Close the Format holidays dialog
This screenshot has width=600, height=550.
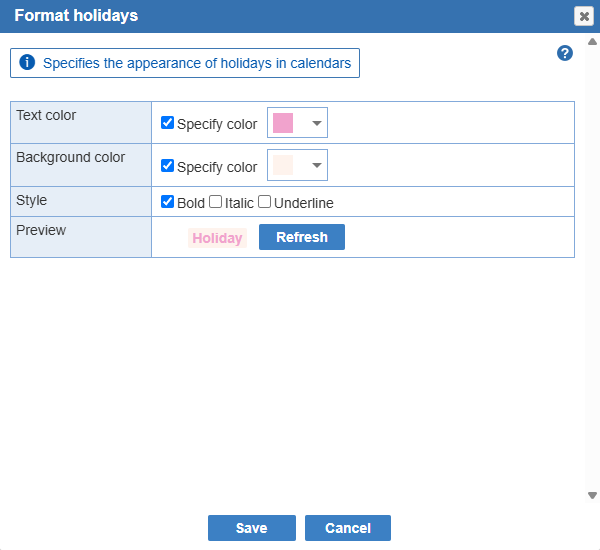click(x=584, y=16)
